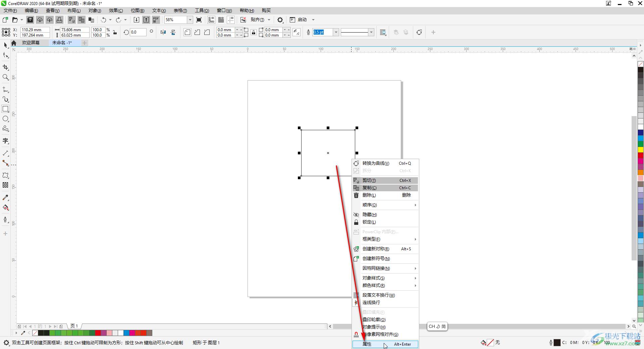The height and width of the screenshot is (349, 644).
Task: Click Mirror horizontally icon
Action: coord(163,32)
